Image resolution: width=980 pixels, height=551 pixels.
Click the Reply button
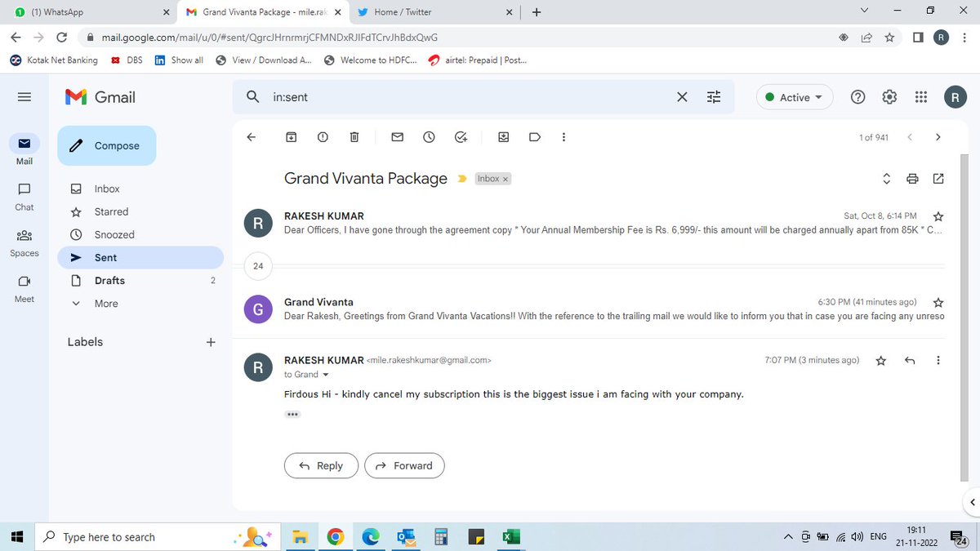321,465
